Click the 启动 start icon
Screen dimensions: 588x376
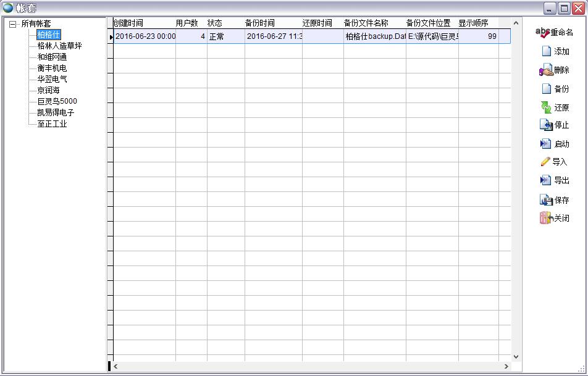(x=546, y=144)
